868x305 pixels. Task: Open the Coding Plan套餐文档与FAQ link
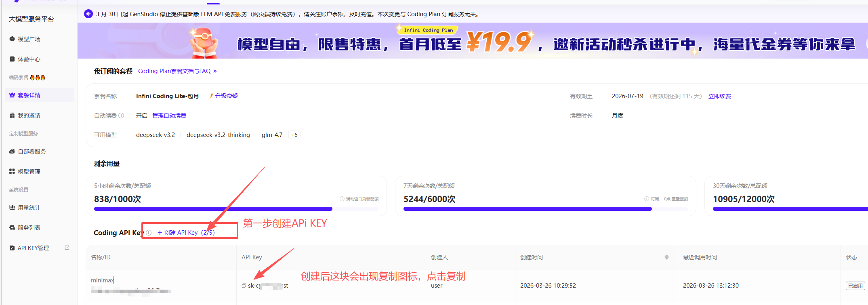pos(177,71)
